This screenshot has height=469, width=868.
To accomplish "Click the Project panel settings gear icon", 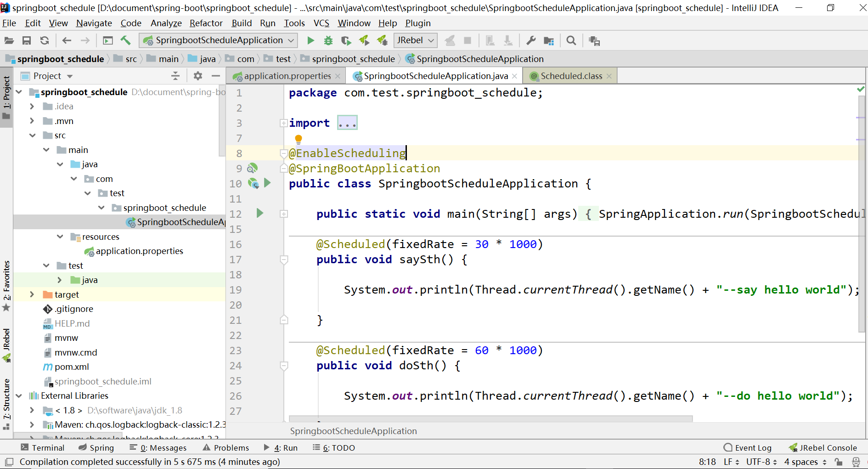I will coord(197,76).
